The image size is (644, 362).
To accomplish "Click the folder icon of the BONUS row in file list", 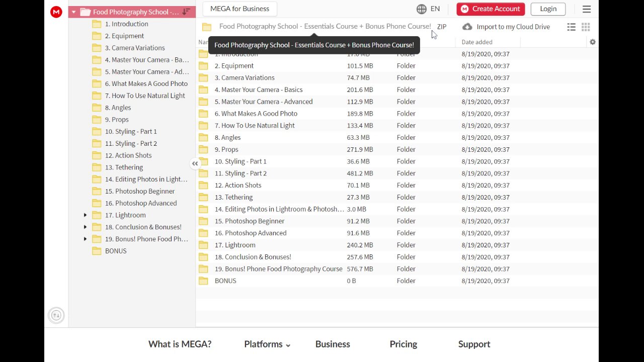I will pyautogui.click(x=203, y=281).
